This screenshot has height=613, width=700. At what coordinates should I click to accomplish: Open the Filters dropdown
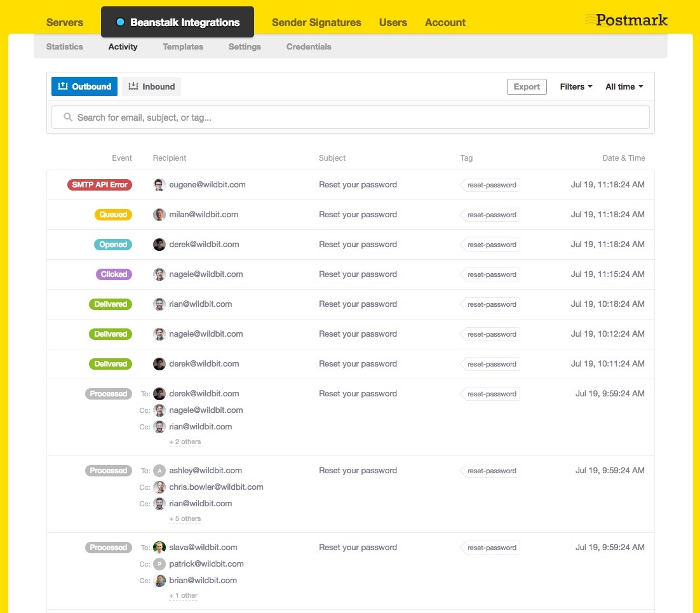click(x=575, y=86)
